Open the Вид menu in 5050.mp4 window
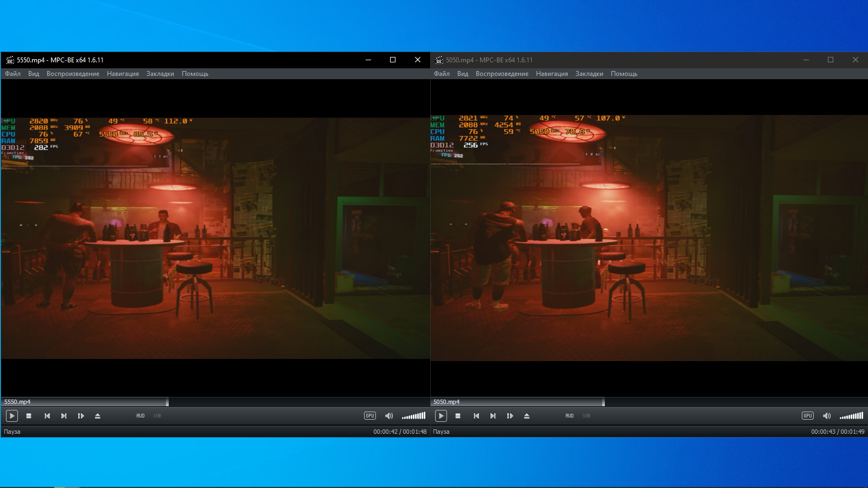 (463, 74)
